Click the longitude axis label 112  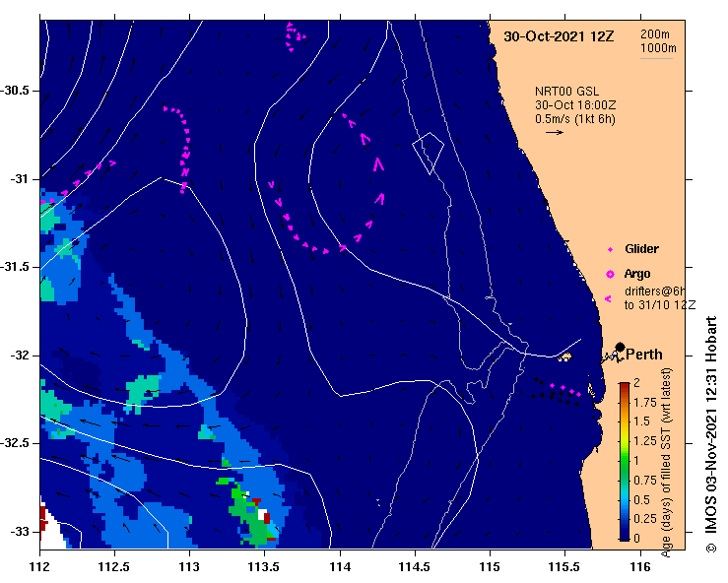click(40, 567)
